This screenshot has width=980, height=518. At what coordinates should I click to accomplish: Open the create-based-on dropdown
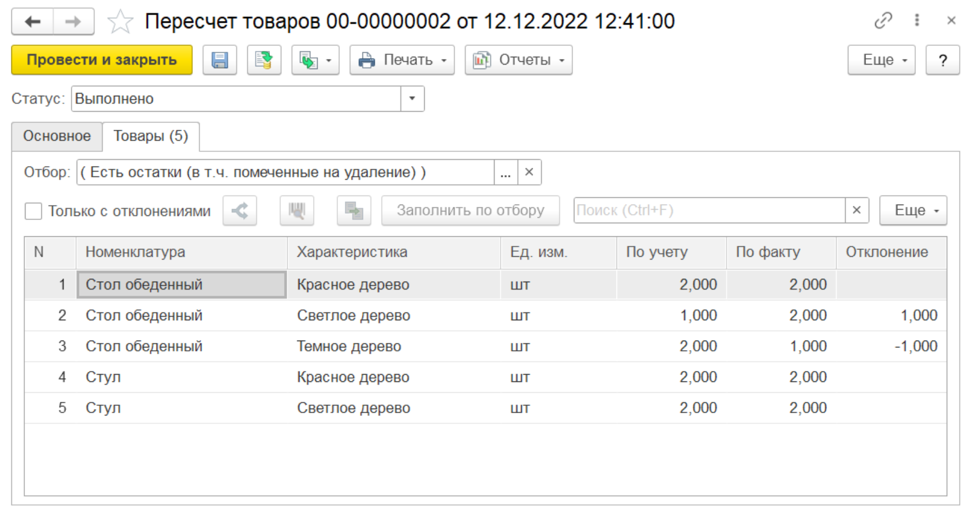point(315,60)
